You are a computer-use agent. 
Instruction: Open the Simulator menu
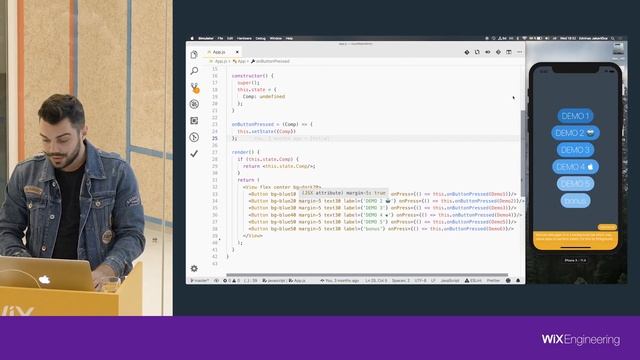[206, 38]
